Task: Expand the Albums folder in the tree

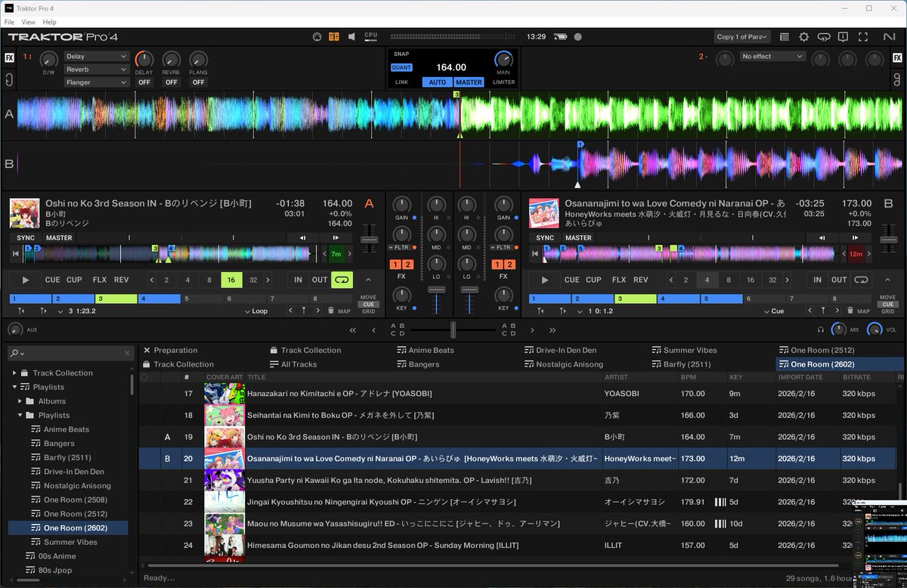Action: pos(20,401)
